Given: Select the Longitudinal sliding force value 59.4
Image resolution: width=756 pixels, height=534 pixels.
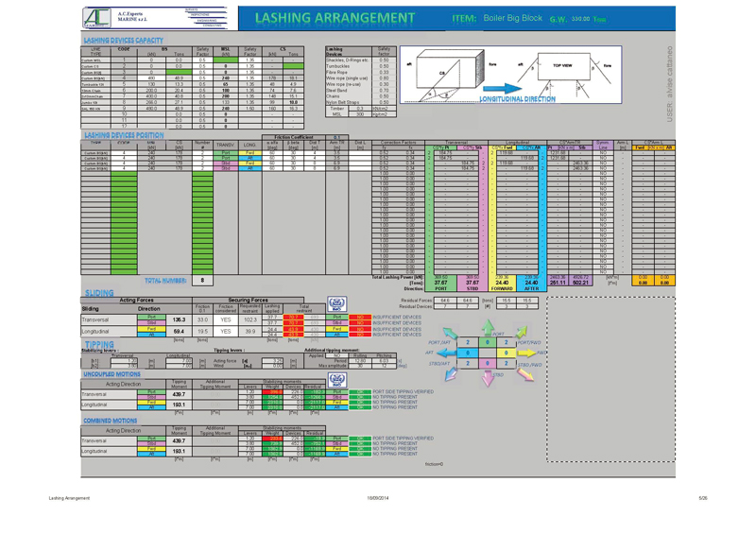Looking at the screenshot, I should point(179,332).
